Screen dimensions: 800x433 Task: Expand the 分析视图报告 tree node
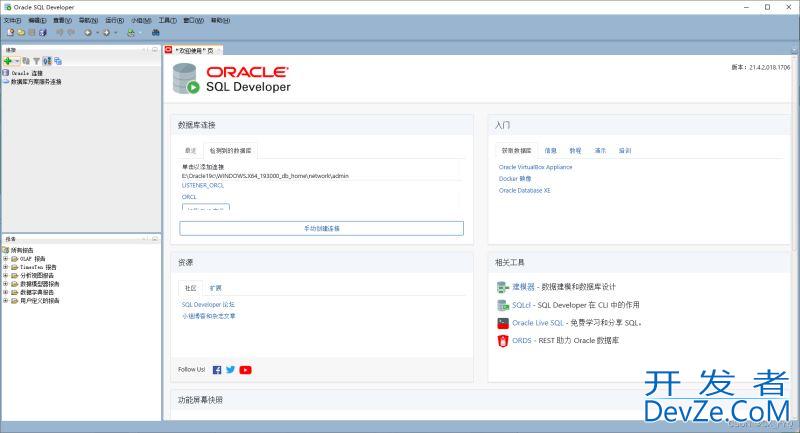pyautogui.click(x=6, y=275)
